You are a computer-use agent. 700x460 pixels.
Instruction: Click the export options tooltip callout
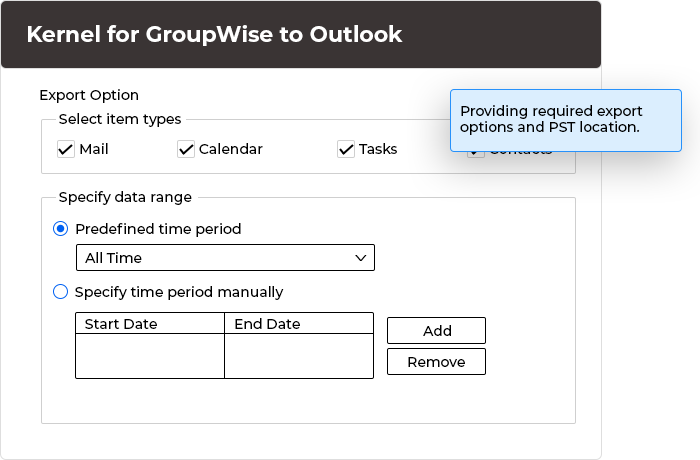pos(566,121)
